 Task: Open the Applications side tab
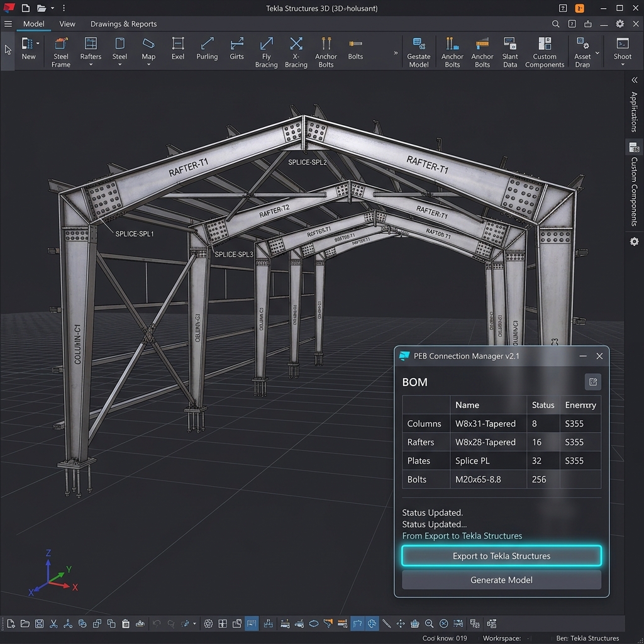tap(634, 112)
